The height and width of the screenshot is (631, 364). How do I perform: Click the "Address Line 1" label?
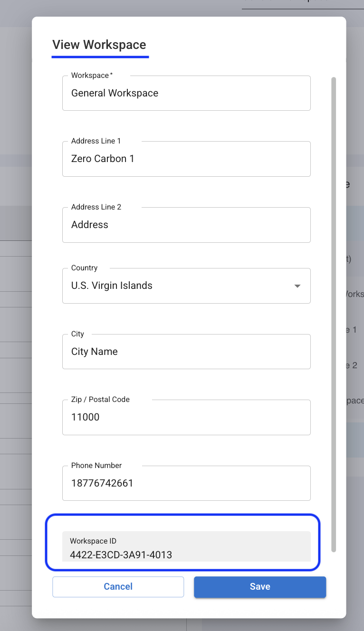pyautogui.click(x=96, y=141)
